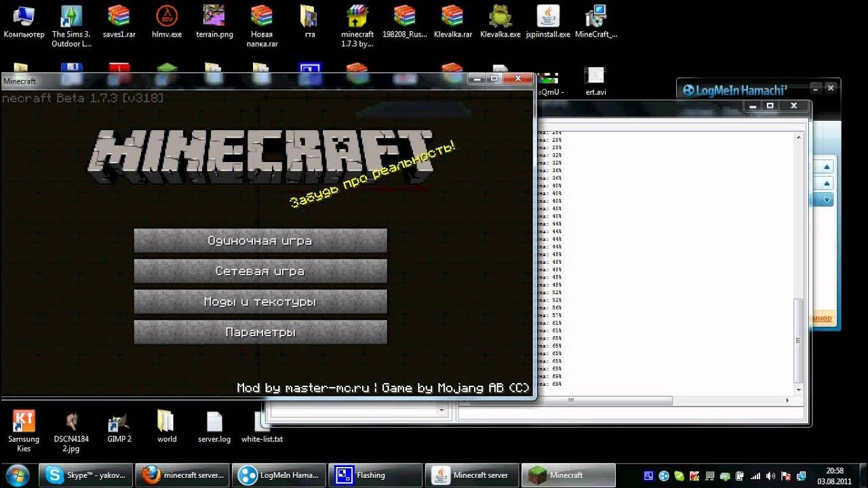This screenshot has height=488, width=868.
Task: Switch to LogMeIn Hamachi taskbar button
Action: point(278,475)
